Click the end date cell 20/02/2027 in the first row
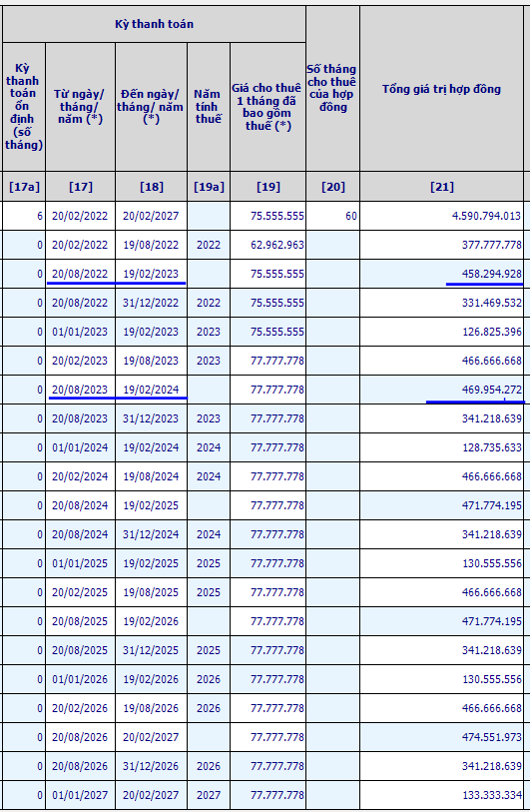 click(x=151, y=216)
